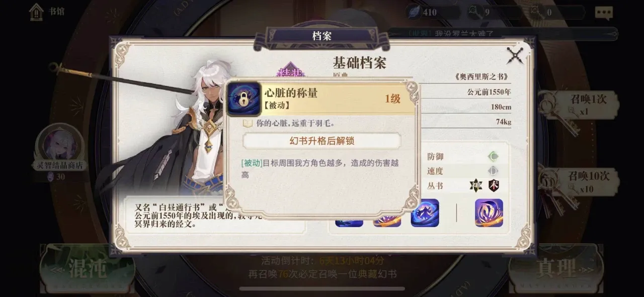
Task: Click the 术 series badge icon
Action: pyautogui.click(x=494, y=185)
